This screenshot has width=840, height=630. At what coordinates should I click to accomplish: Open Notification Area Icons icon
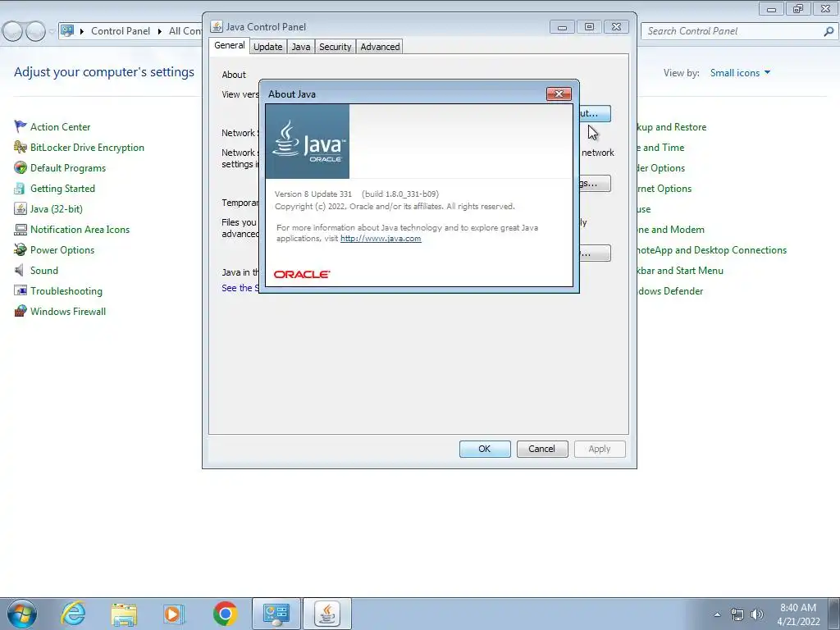coord(21,230)
